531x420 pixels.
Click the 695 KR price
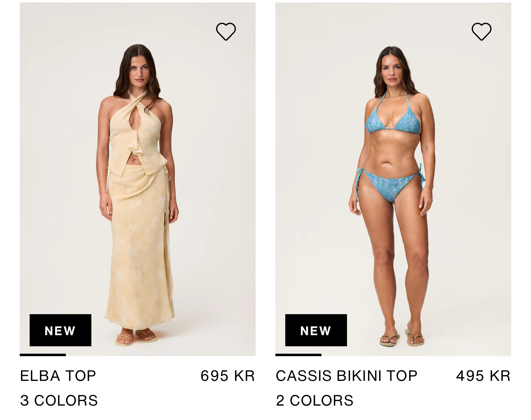228,376
